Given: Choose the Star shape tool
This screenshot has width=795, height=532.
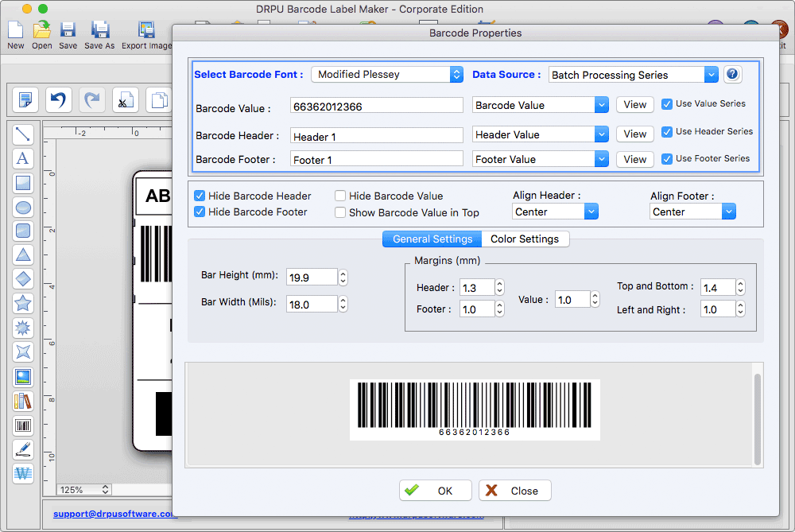Looking at the screenshot, I should click(23, 303).
